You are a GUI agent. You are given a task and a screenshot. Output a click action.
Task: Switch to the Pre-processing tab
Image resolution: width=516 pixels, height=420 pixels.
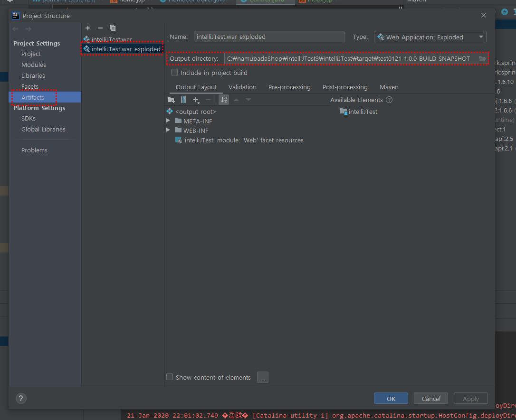[289, 87]
